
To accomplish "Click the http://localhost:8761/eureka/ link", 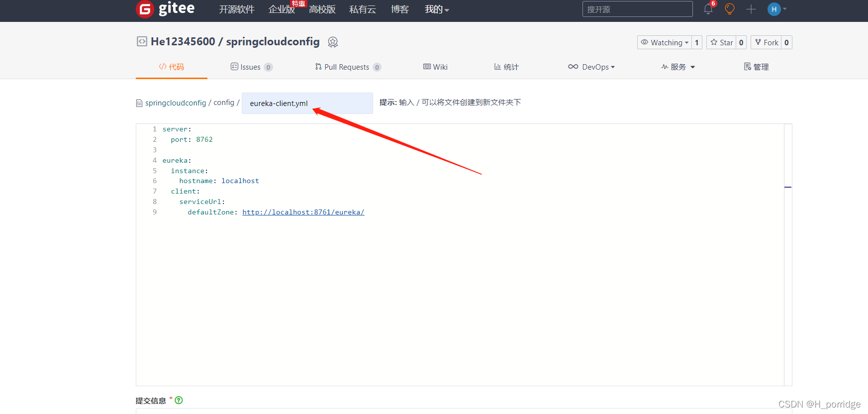I will (303, 212).
